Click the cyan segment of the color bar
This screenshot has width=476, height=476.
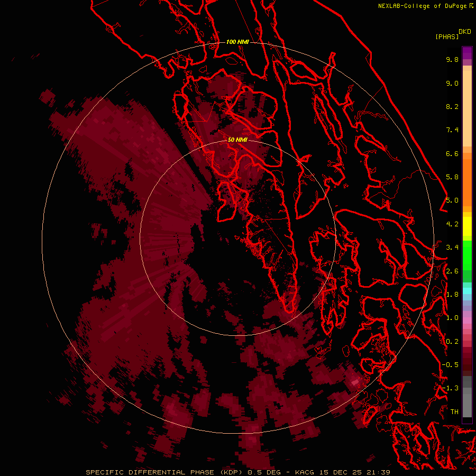click(467, 291)
